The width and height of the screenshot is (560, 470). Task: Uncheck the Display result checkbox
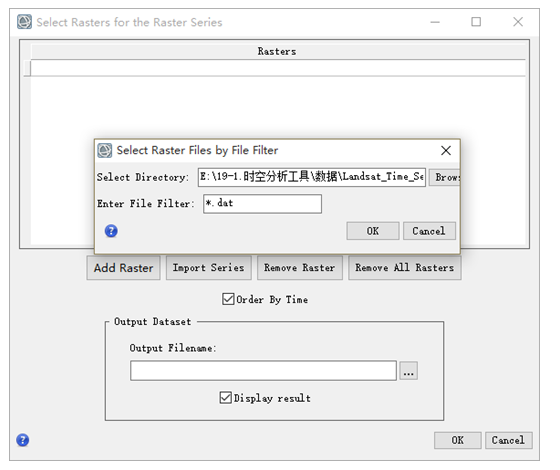225,398
